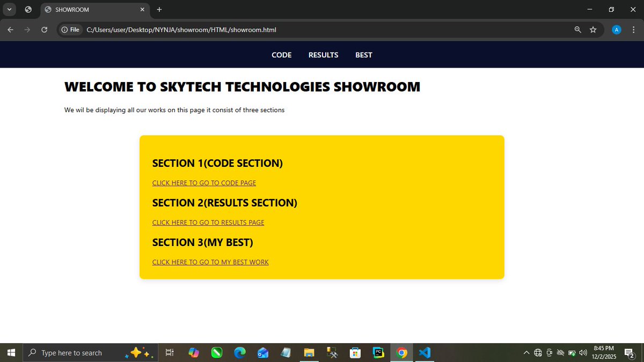
Task: Launch PyCharm from the taskbar
Action: click(378, 352)
